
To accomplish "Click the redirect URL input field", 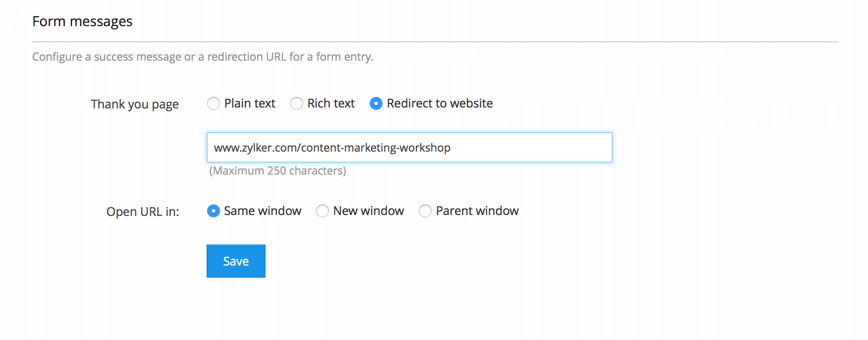I will (528, 147).
